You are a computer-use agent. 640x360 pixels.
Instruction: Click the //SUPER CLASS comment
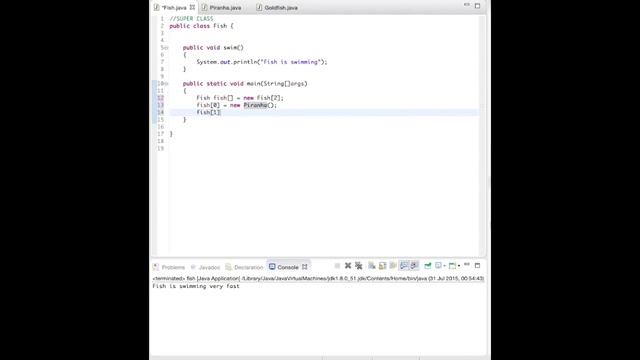[191, 19]
